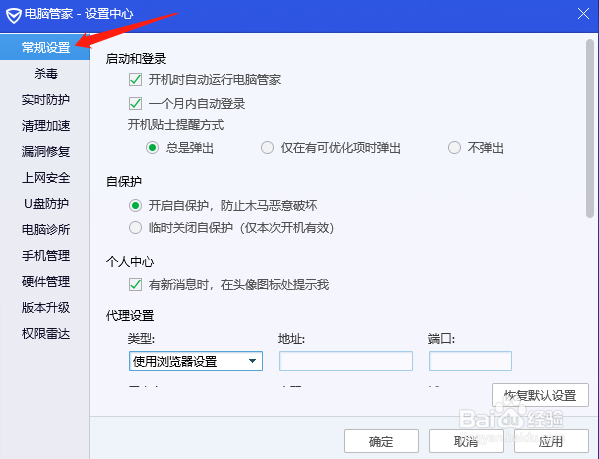Open 硬件管理 settings
This screenshot has height=459, width=599.
point(45,281)
